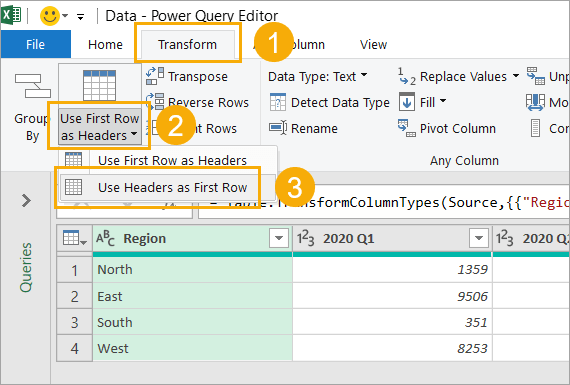This screenshot has width=570, height=385.
Task: Switch to the View tab
Action: [x=373, y=44]
